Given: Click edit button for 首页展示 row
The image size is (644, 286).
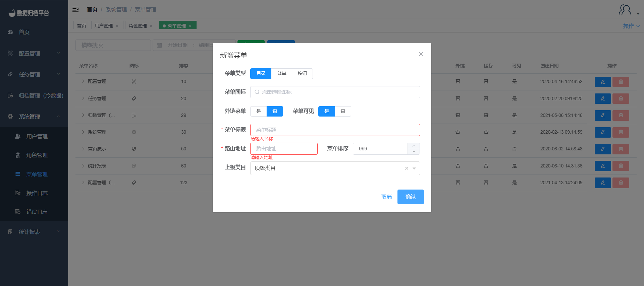Looking at the screenshot, I should [603, 149].
